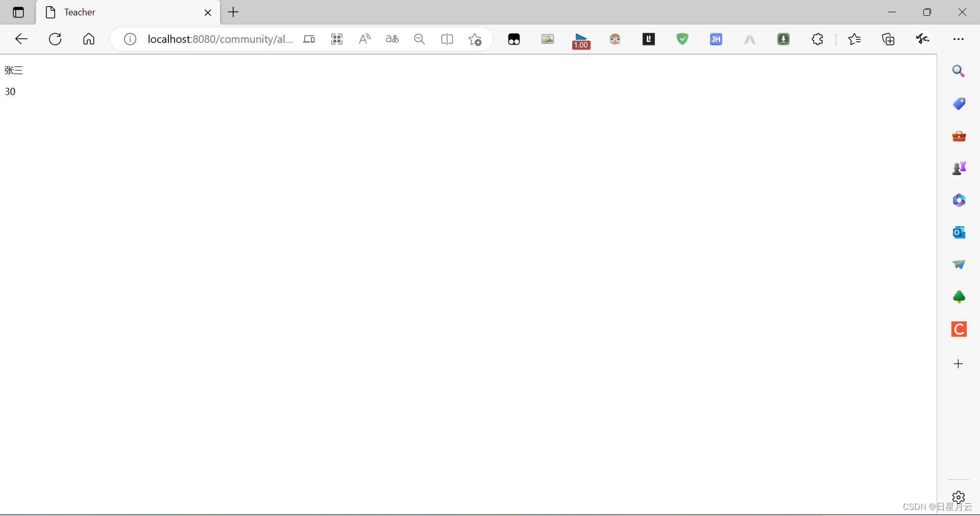
Task: Click the text 张三
Action: click(x=14, y=71)
